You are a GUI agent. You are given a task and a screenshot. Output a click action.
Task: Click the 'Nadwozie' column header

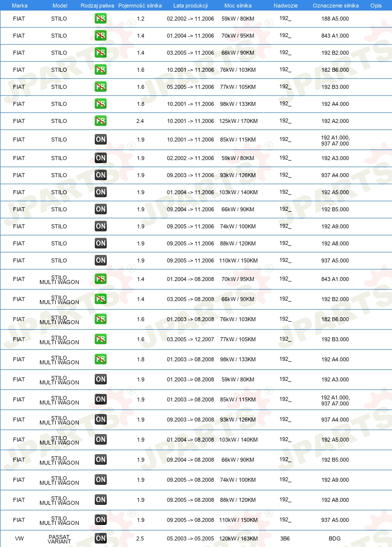(286, 6)
